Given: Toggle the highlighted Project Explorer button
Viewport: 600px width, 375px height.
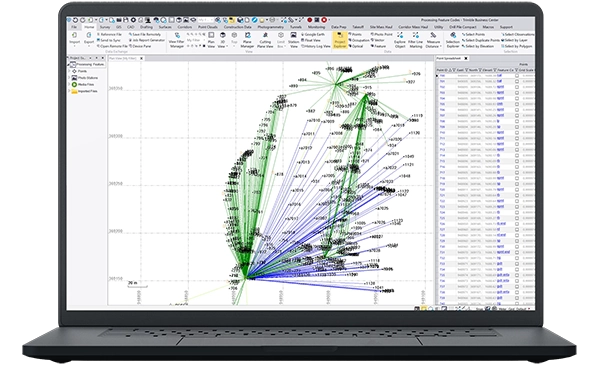Looking at the screenshot, I should [339, 40].
